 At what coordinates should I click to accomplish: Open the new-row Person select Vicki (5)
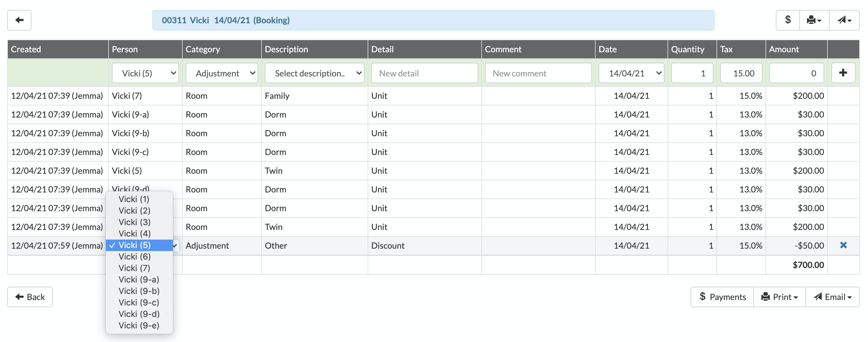tap(145, 73)
